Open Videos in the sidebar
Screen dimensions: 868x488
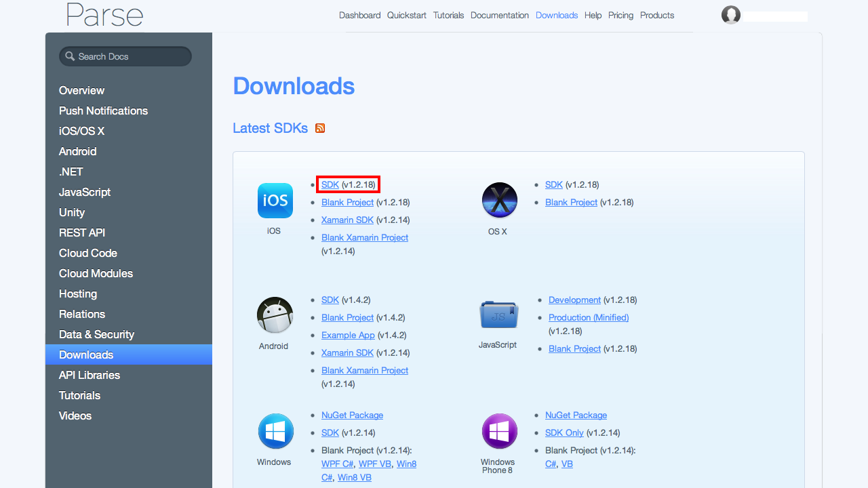coord(75,415)
